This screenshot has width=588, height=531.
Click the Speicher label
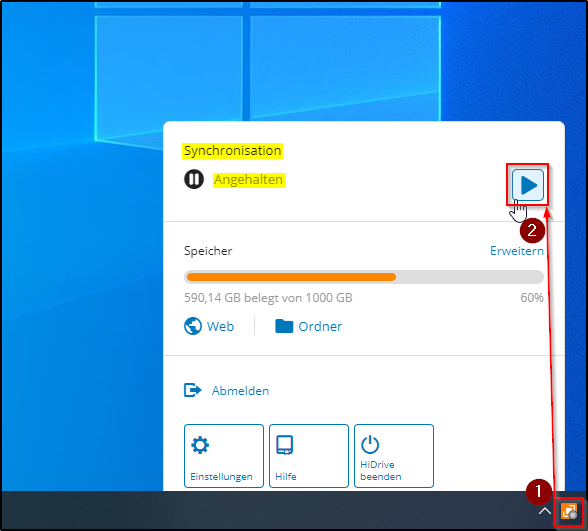point(208,250)
